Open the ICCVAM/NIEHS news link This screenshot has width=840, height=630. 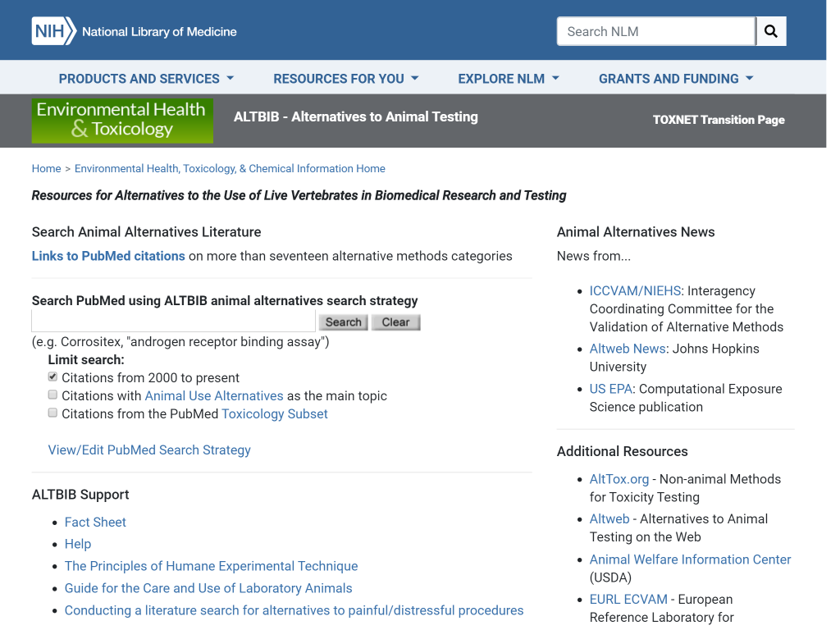[636, 291]
